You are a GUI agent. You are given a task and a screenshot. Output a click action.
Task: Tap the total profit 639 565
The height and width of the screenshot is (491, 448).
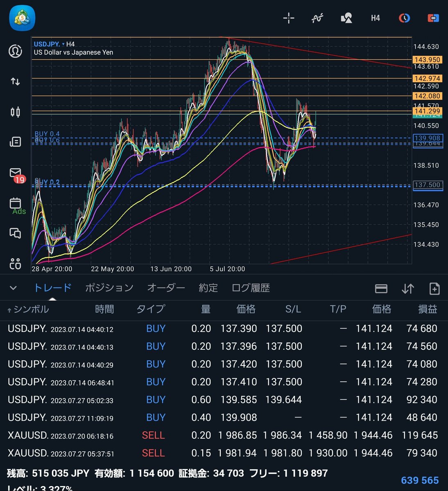pos(420,480)
